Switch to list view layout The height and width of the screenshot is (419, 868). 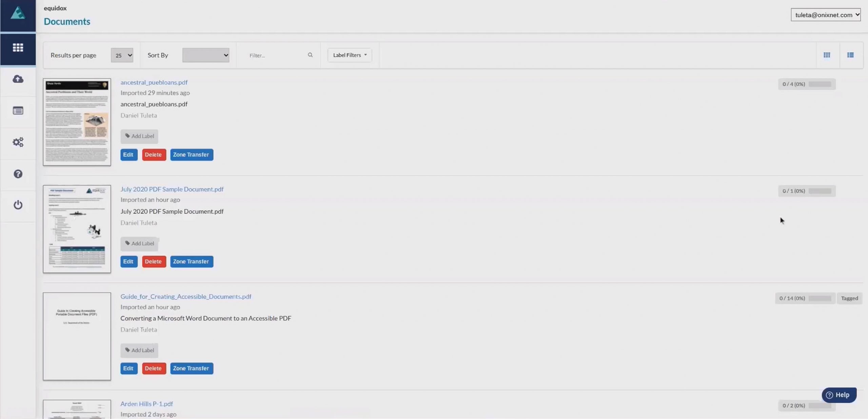coord(850,55)
